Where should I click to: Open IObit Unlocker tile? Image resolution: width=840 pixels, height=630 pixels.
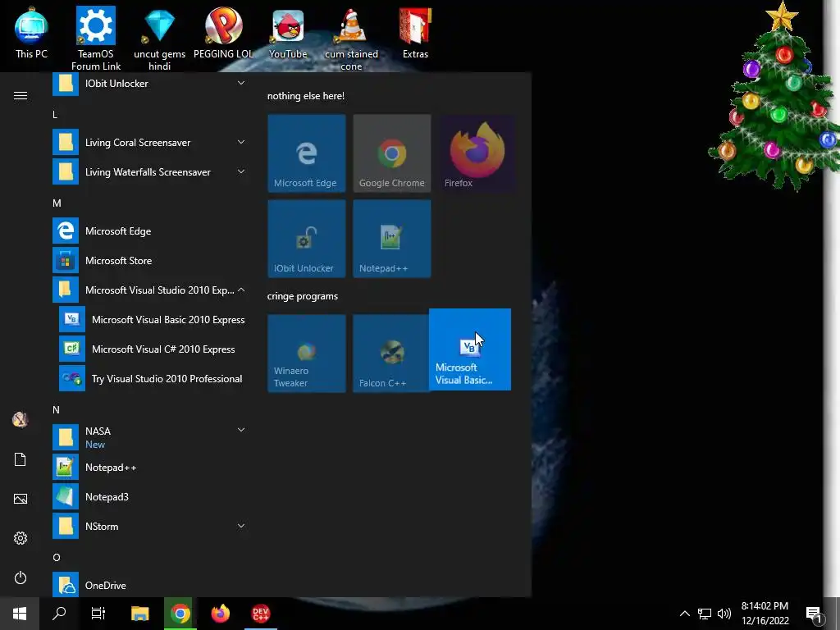tap(307, 239)
